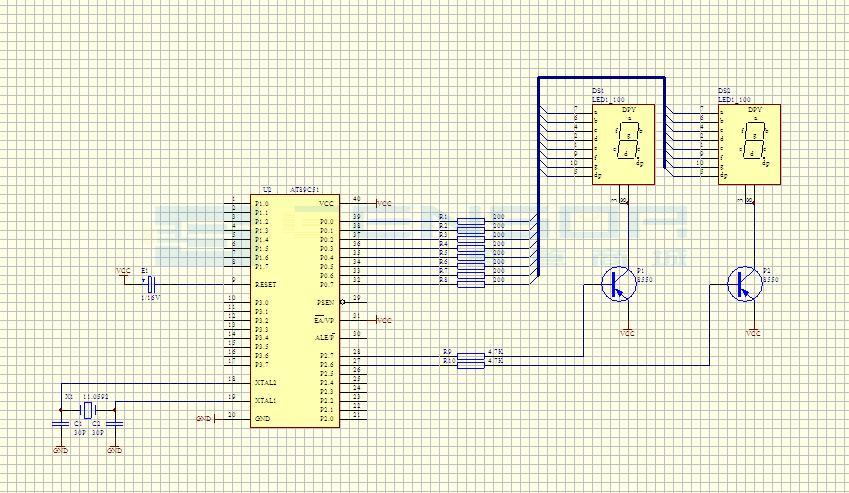Select capacitor C2 30P symbol

click(x=114, y=424)
